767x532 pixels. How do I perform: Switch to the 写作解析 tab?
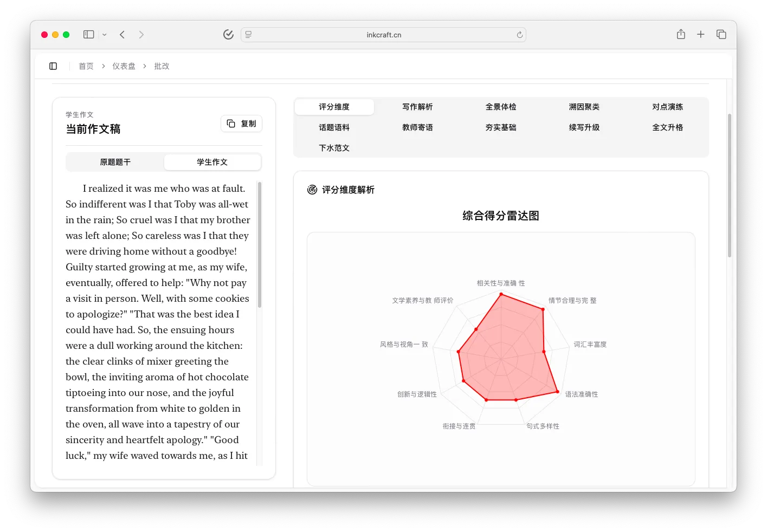point(417,107)
